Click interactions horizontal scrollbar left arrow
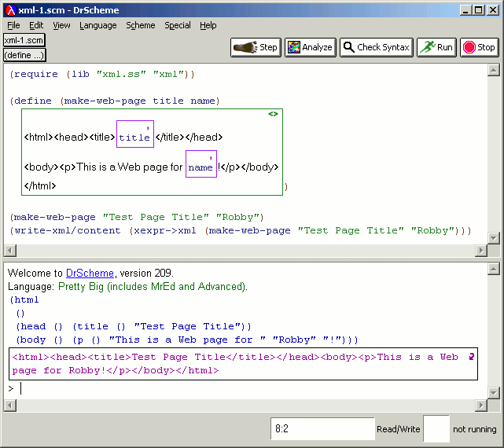 10,406
